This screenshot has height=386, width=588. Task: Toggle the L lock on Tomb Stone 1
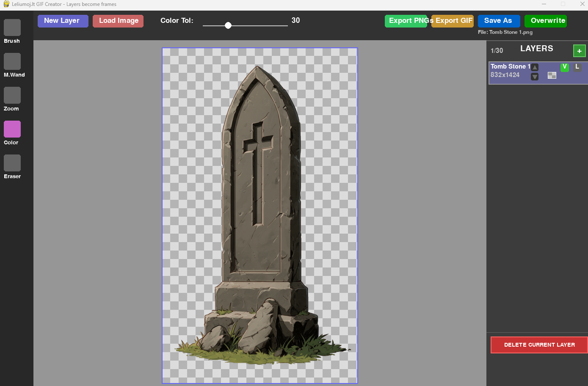tap(577, 67)
